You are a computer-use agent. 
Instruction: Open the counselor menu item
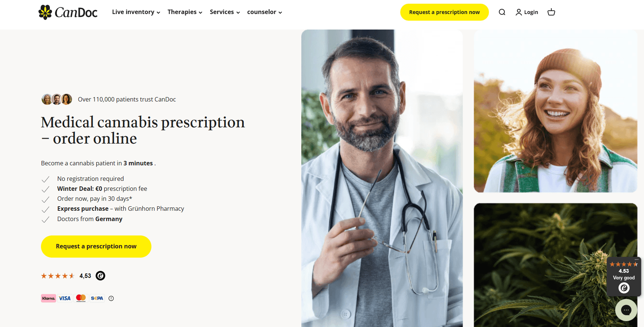click(x=264, y=12)
